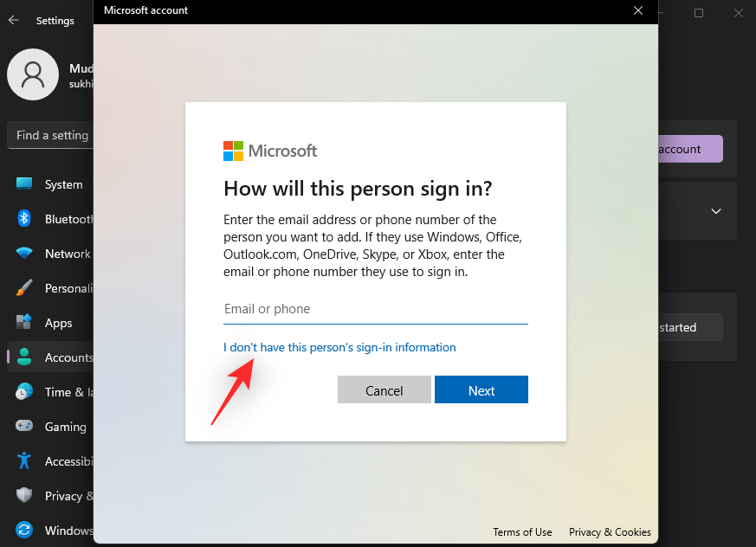Image resolution: width=756 pixels, height=547 pixels.
Task: Select the Network wifi icon in sidebar
Action: (23, 253)
